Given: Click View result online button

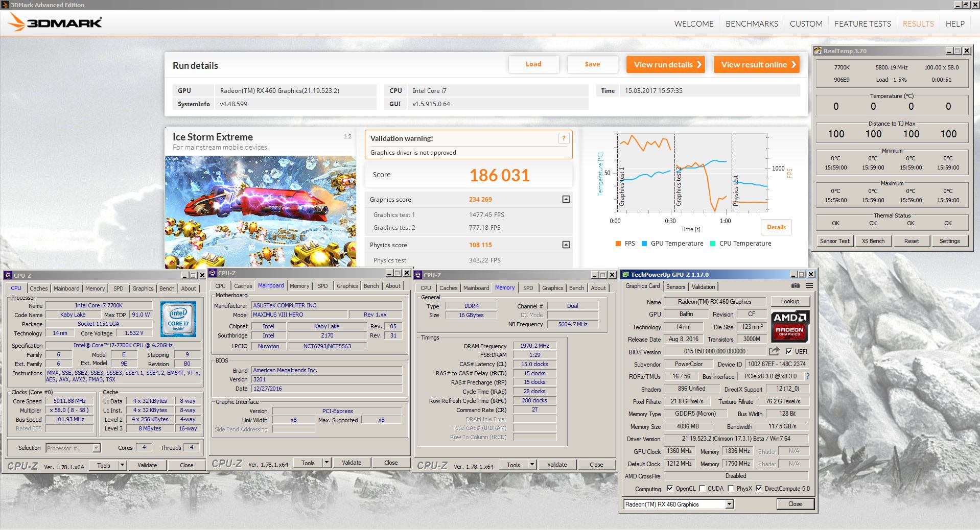Looking at the screenshot, I should pyautogui.click(x=757, y=64).
